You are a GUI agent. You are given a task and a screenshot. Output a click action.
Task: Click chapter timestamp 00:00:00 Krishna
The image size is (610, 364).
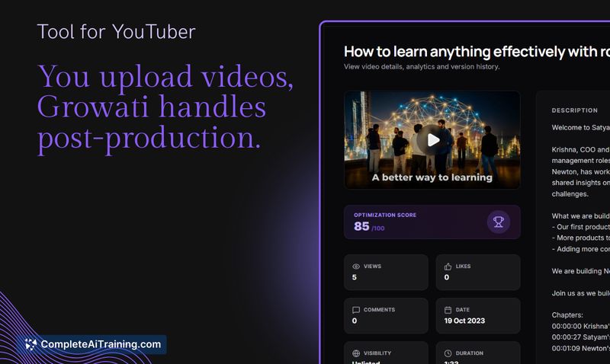point(581,327)
